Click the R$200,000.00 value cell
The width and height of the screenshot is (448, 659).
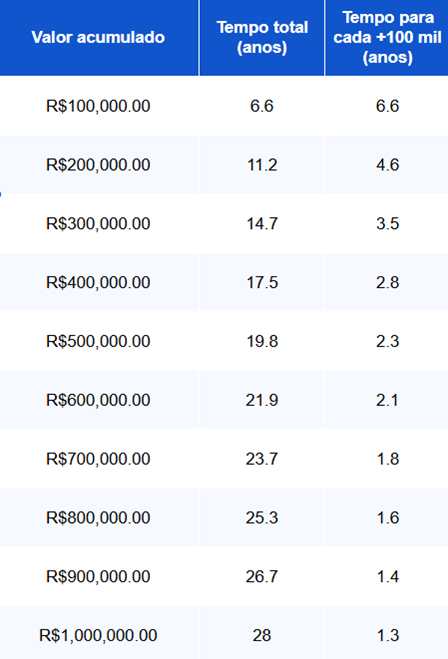click(98, 165)
